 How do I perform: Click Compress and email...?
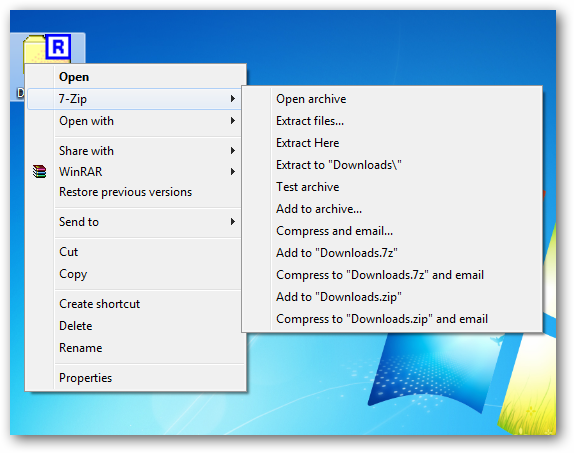pos(392,231)
